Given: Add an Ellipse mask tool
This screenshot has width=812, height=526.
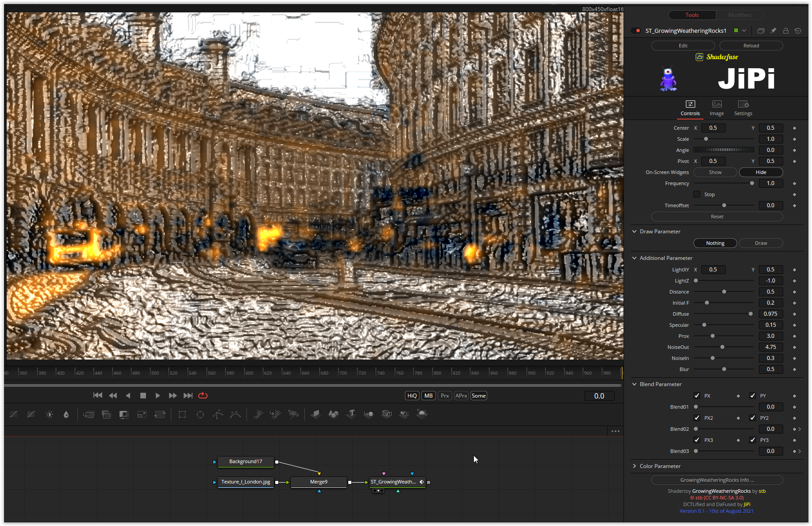Looking at the screenshot, I should (x=200, y=414).
